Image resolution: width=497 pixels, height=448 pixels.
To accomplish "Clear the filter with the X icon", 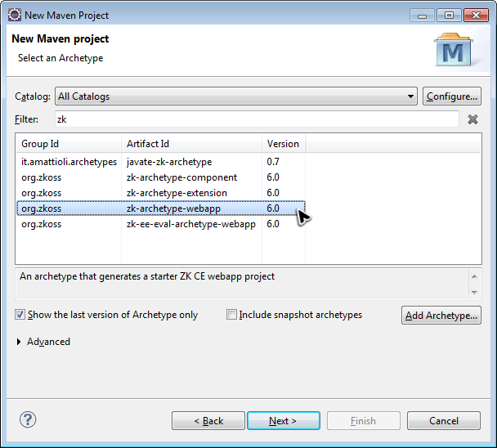I will 472,119.
